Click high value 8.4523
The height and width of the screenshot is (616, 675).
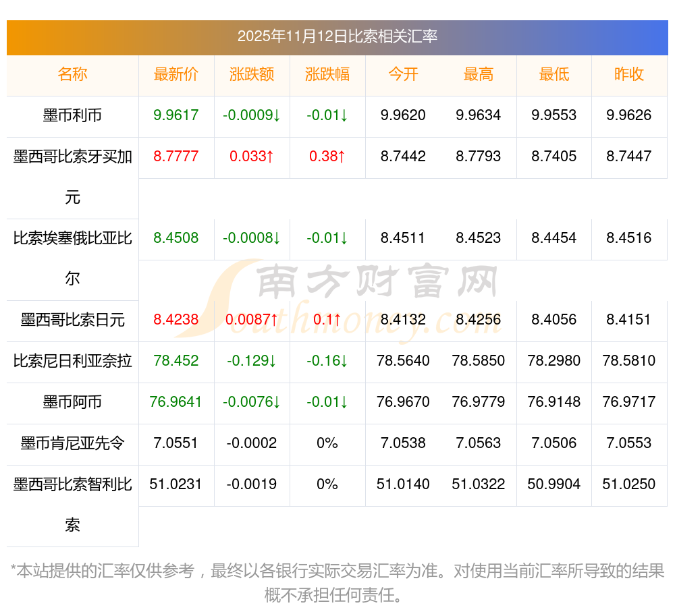click(x=479, y=238)
